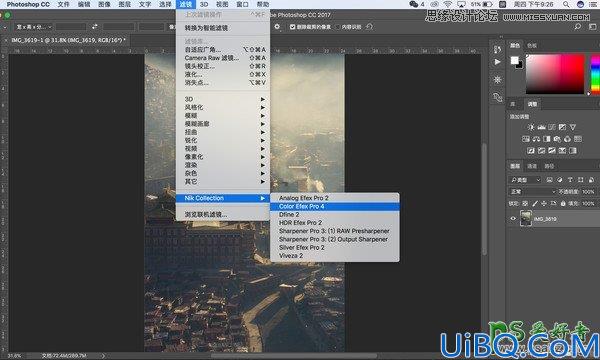Expand the 模糊画廊 filter submenu

(223, 124)
